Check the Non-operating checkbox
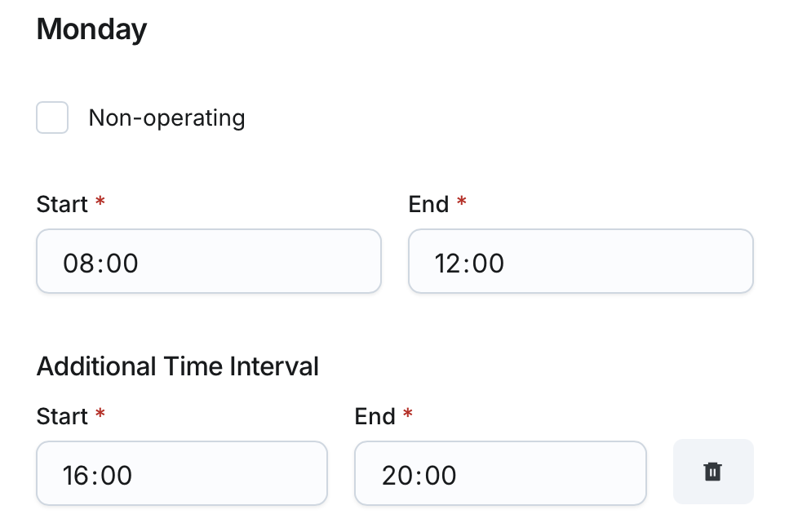Viewport: 798px width, 532px height. [x=52, y=117]
